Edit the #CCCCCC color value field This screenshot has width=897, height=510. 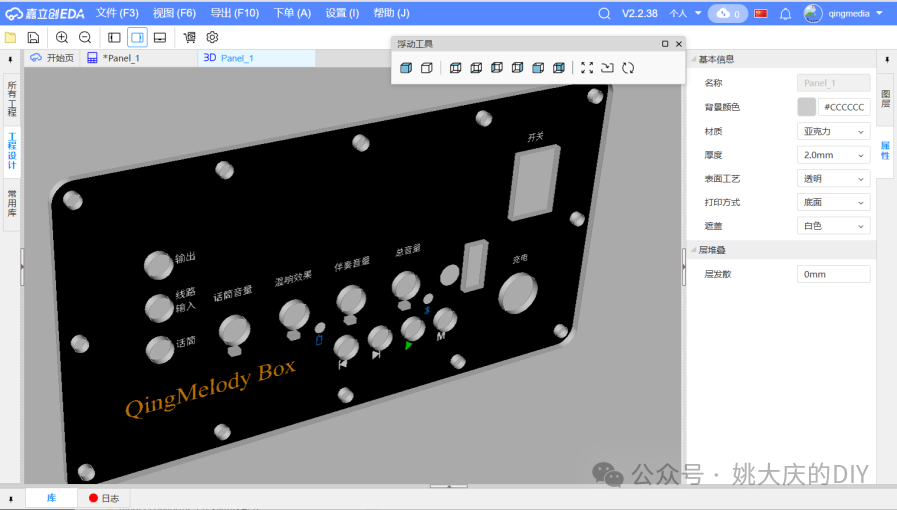coord(845,107)
